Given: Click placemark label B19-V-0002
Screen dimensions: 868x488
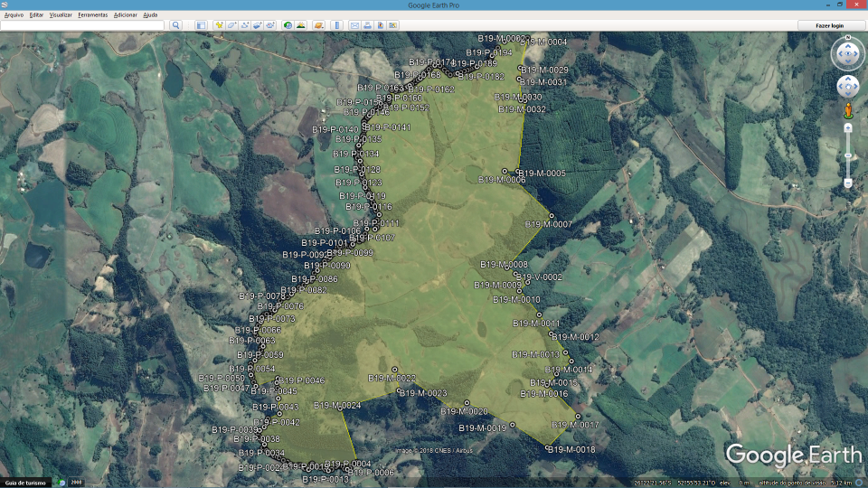Looking at the screenshot, I should (539, 277).
